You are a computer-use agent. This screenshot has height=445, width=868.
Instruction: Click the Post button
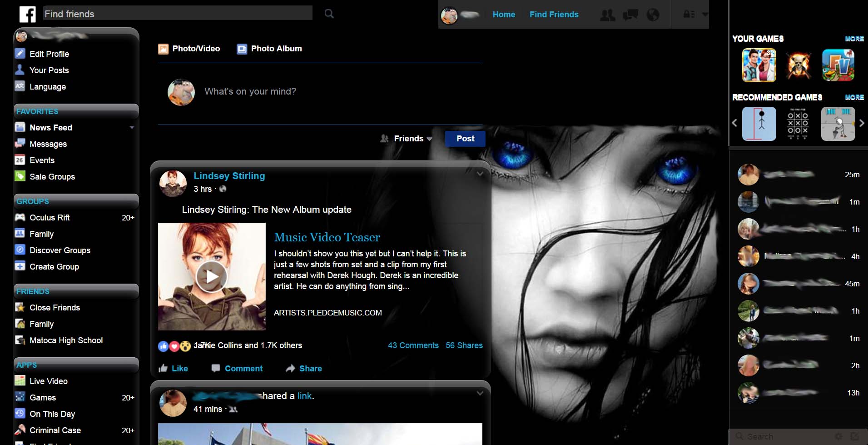coord(465,139)
